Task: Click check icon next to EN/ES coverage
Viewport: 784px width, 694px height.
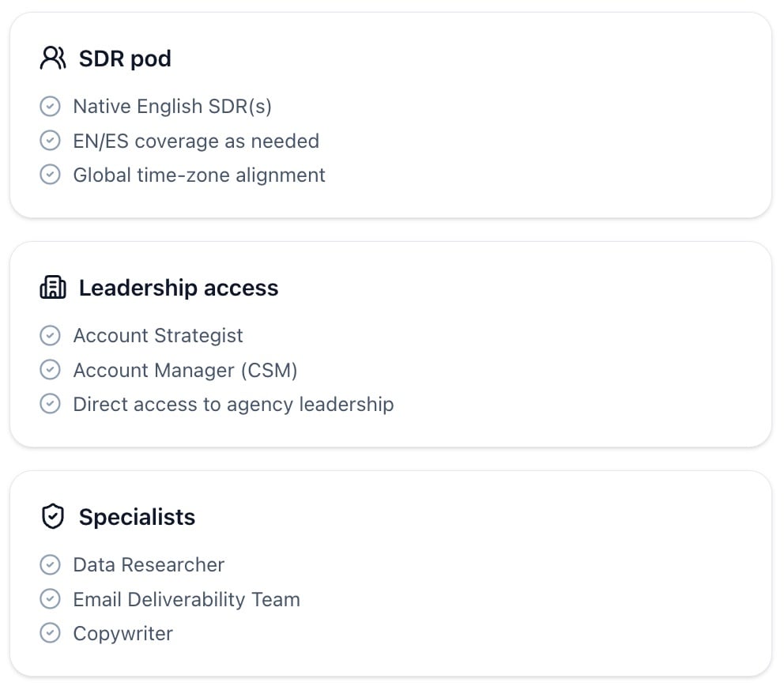Action: [x=50, y=141]
